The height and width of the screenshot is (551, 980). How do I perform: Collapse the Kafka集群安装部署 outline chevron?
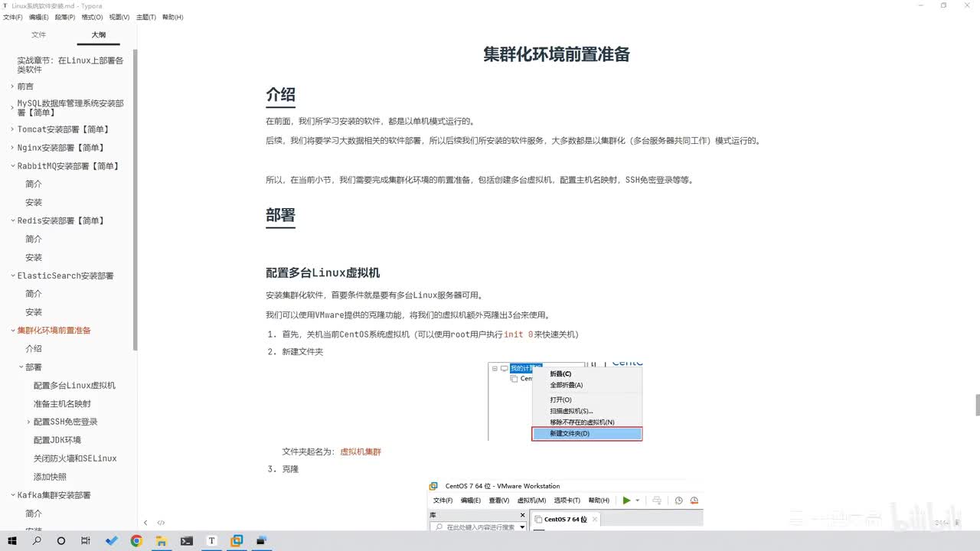coord(12,495)
